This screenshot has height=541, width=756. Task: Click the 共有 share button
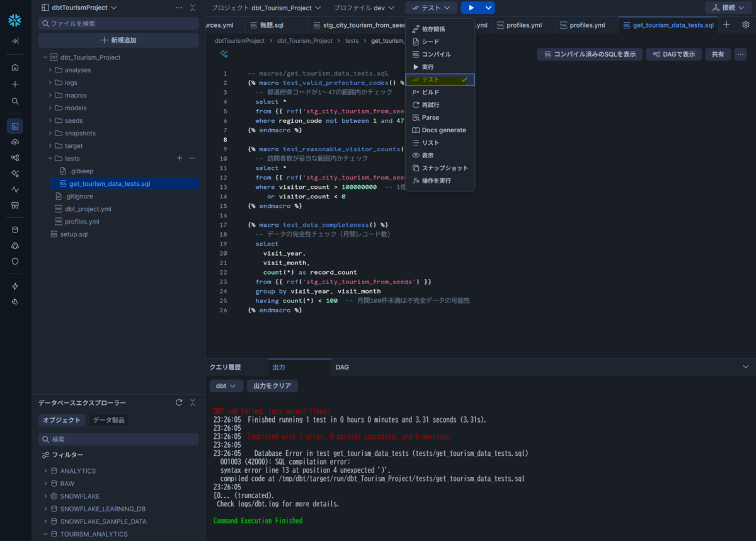(718, 54)
